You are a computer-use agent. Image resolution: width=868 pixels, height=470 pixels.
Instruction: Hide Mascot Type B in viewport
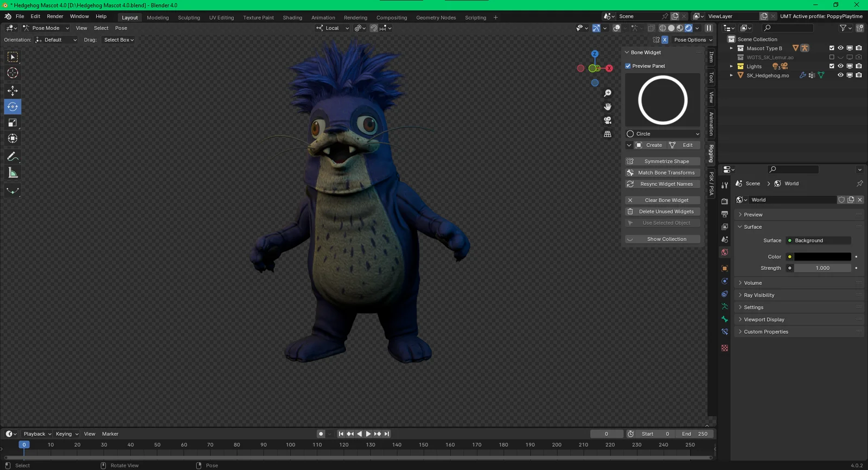pos(841,48)
